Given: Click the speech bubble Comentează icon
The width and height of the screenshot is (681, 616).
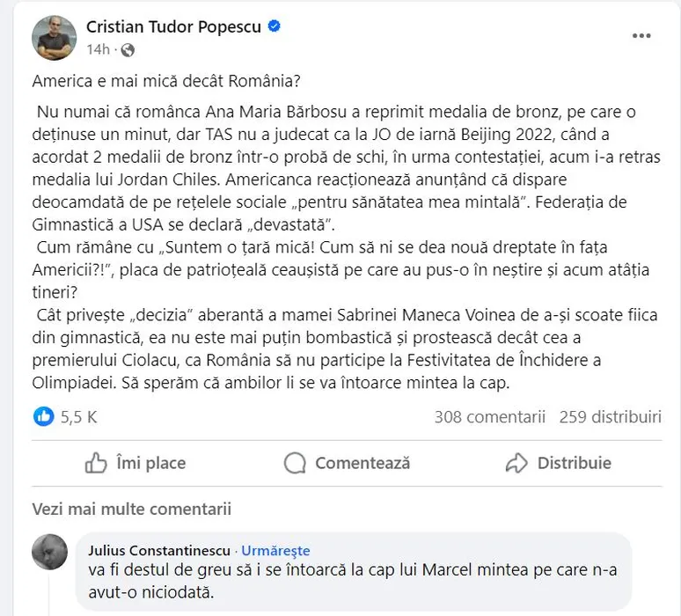Looking at the screenshot, I should tap(296, 463).
